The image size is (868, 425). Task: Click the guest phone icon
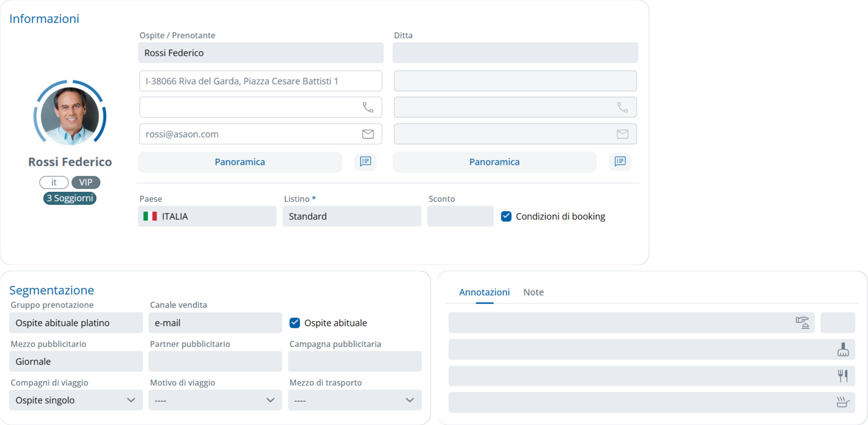tap(368, 107)
